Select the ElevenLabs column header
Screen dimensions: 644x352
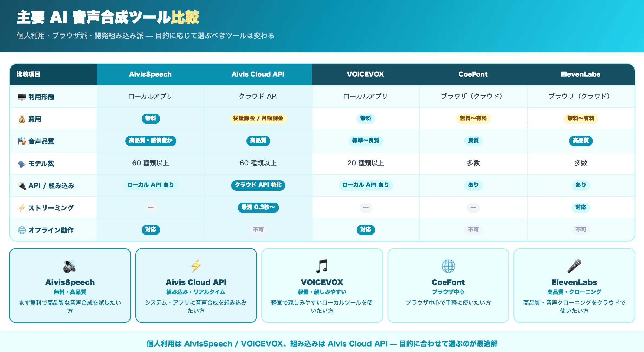point(580,74)
